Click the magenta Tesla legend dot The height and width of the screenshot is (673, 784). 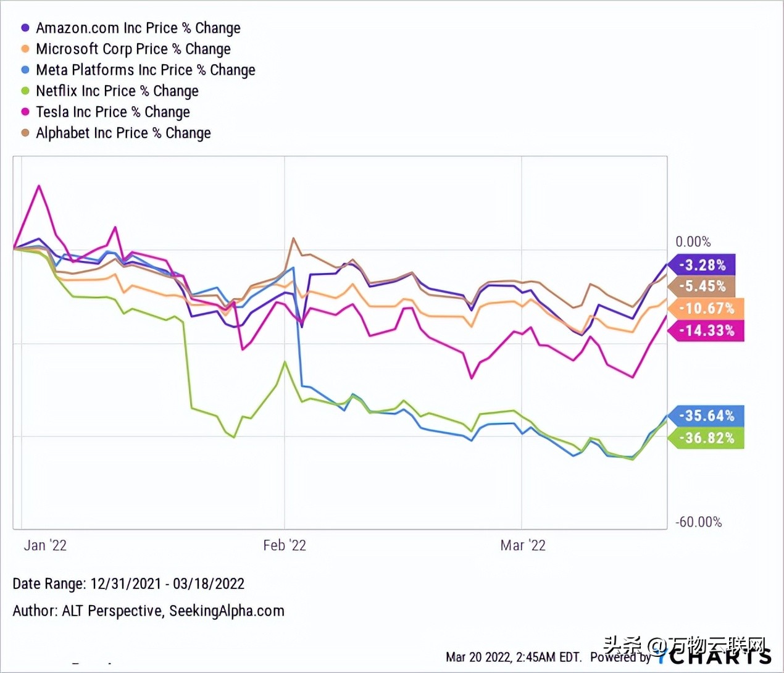[25, 112]
